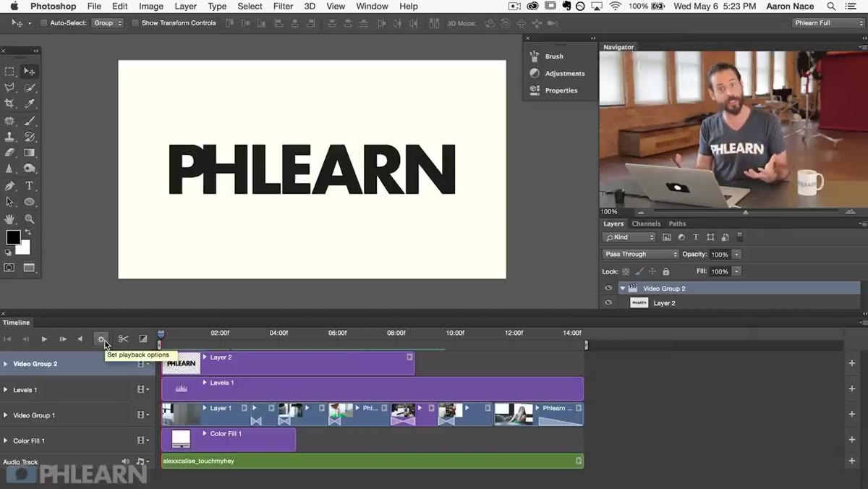868x489 pixels.
Task: Select the Hand tool
Action: (9, 218)
